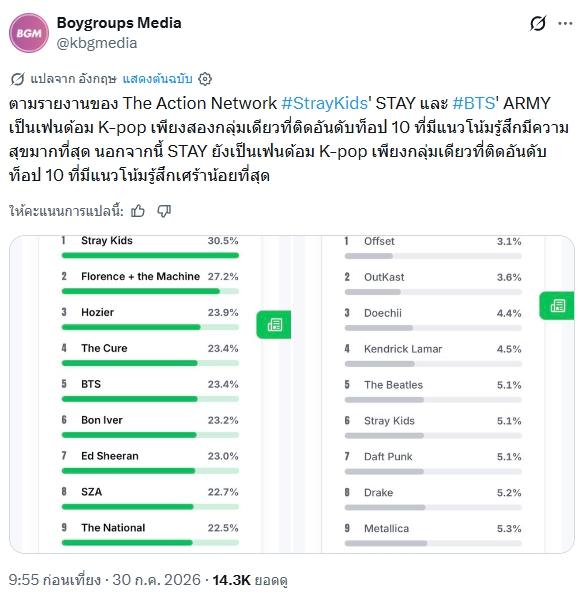
Task: Open the Grok icon beside the more menu
Action: 538,24
